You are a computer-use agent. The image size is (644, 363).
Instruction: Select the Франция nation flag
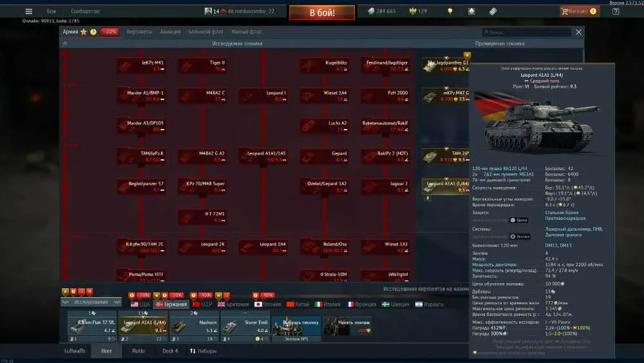tap(361, 304)
